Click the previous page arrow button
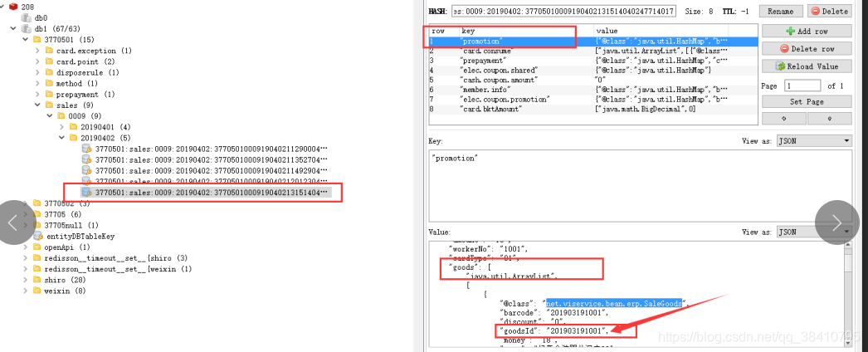 [x=784, y=119]
